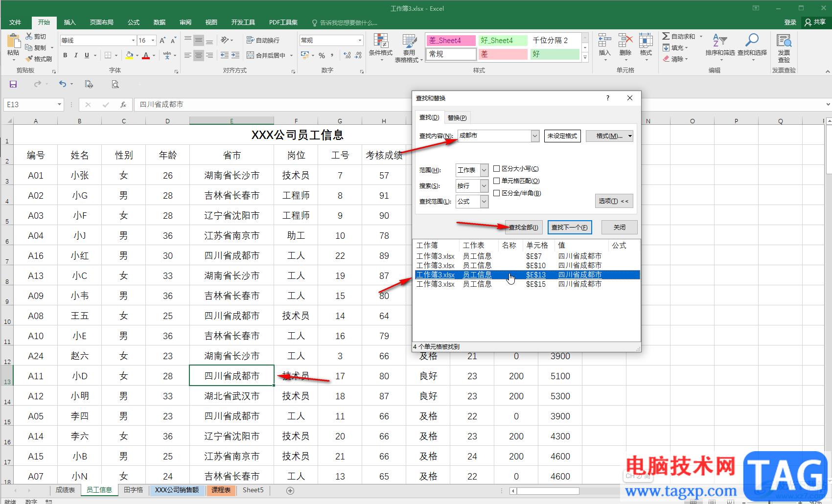
Task: Click the Find All button
Action: 524,227
